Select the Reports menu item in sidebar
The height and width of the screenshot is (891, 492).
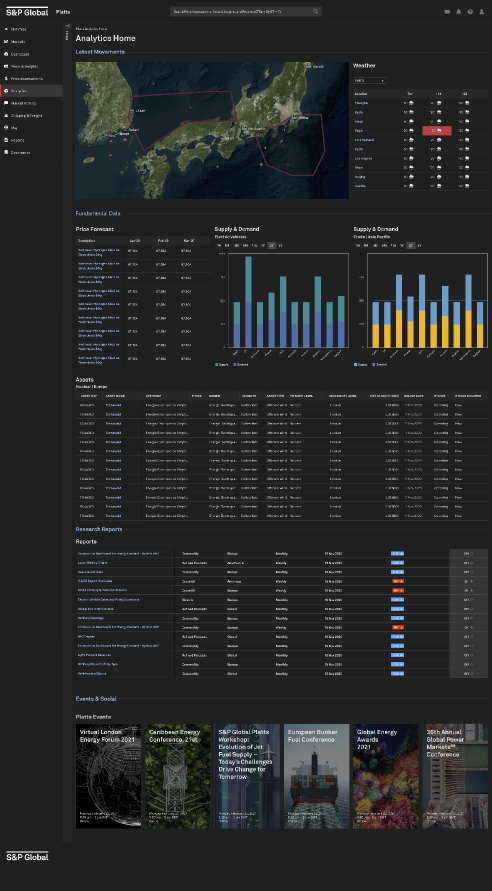tap(18, 140)
